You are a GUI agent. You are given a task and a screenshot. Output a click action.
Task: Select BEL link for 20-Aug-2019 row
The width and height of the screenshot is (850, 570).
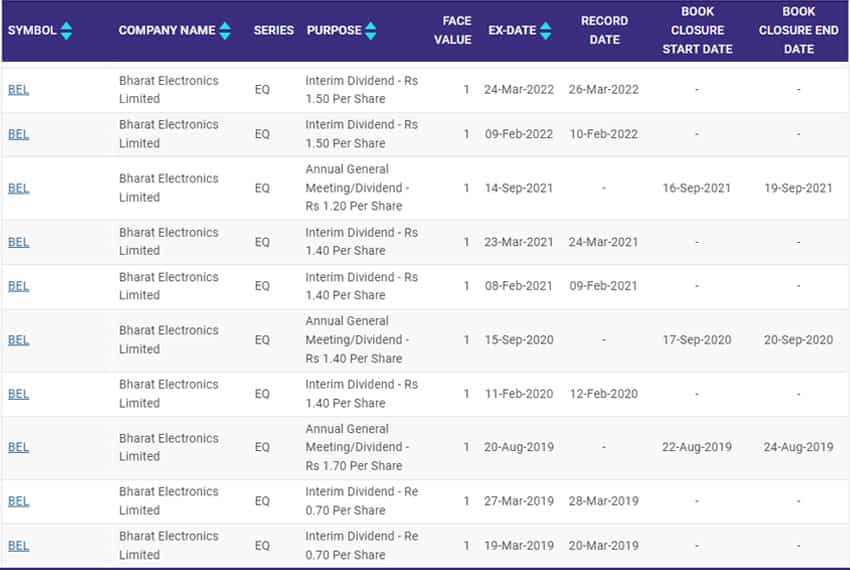18,447
